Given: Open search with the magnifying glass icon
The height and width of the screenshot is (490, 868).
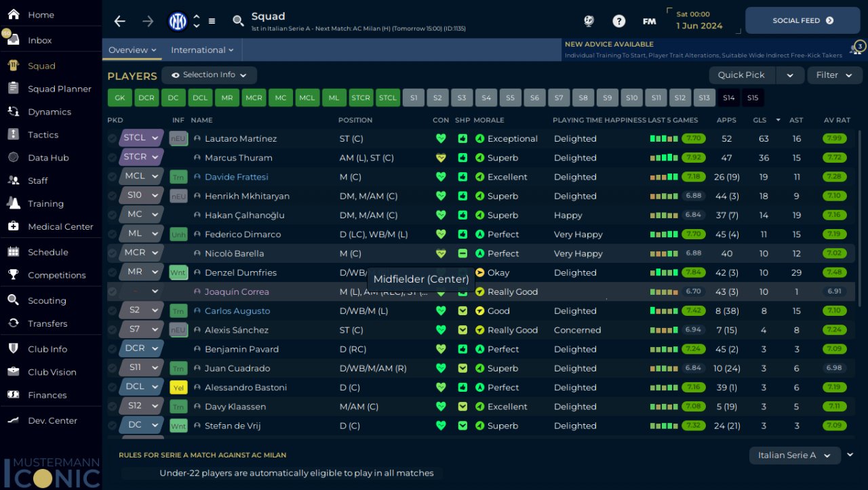Looking at the screenshot, I should click(x=238, y=21).
